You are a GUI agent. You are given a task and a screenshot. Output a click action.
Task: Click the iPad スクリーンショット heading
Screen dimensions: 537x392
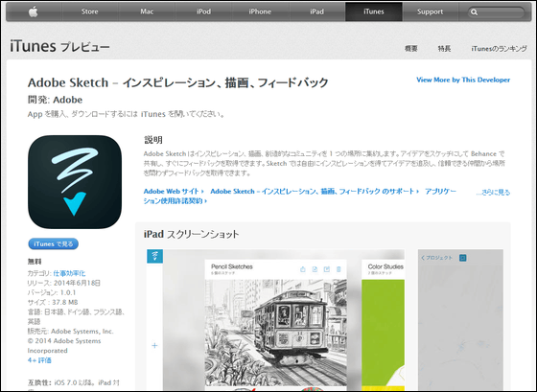click(191, 234)
